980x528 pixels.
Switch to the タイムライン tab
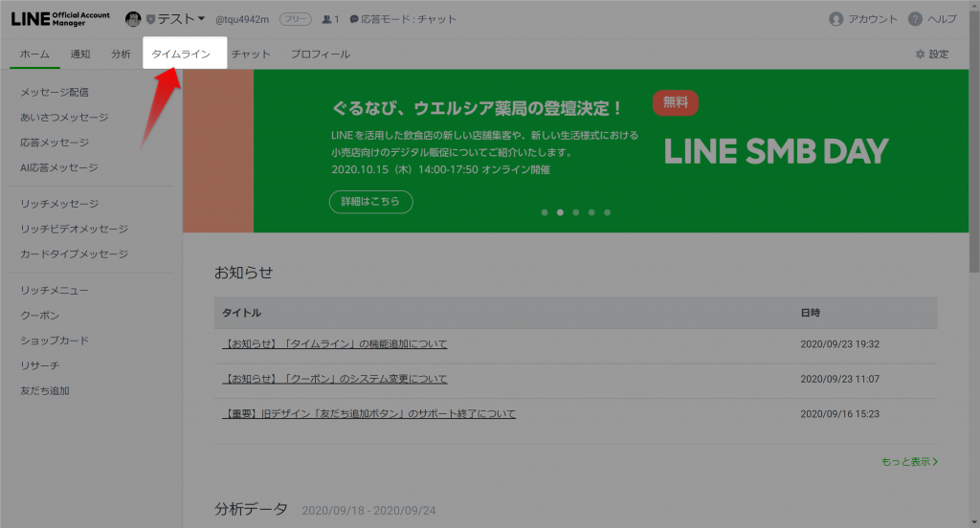181,55
